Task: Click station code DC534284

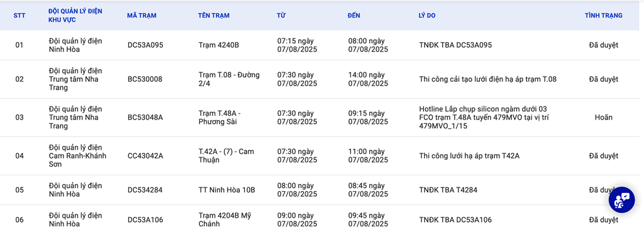Action: click(x=145, y=190)
